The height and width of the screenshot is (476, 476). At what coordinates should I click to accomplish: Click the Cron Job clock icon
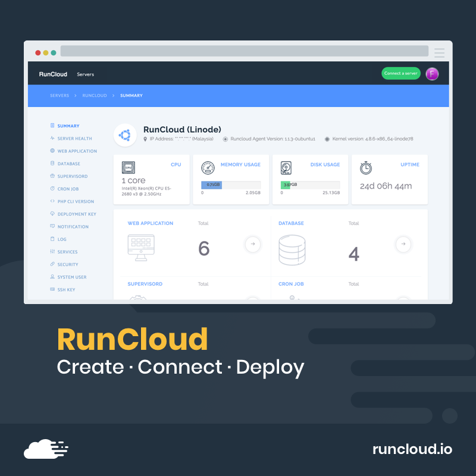53,189
